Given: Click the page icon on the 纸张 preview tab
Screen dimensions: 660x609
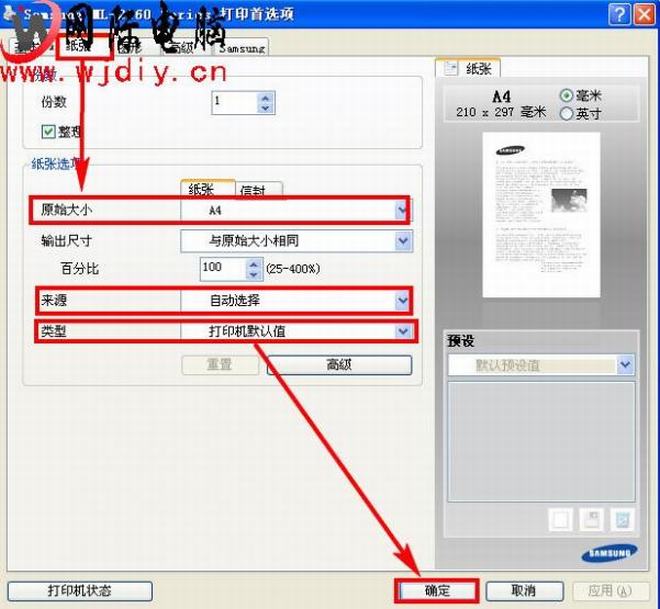Looking at the screenshot, I should click(x=450, y=69).
